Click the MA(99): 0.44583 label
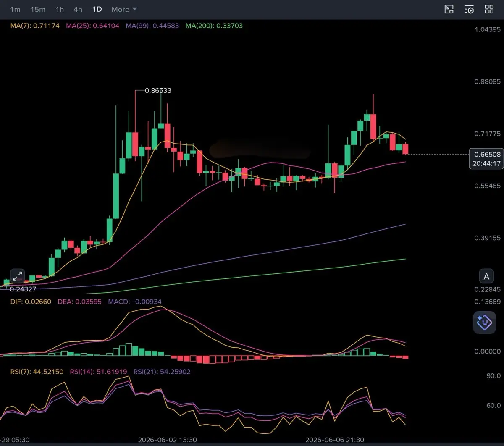The image size is (504, 446). click(152, 26)
